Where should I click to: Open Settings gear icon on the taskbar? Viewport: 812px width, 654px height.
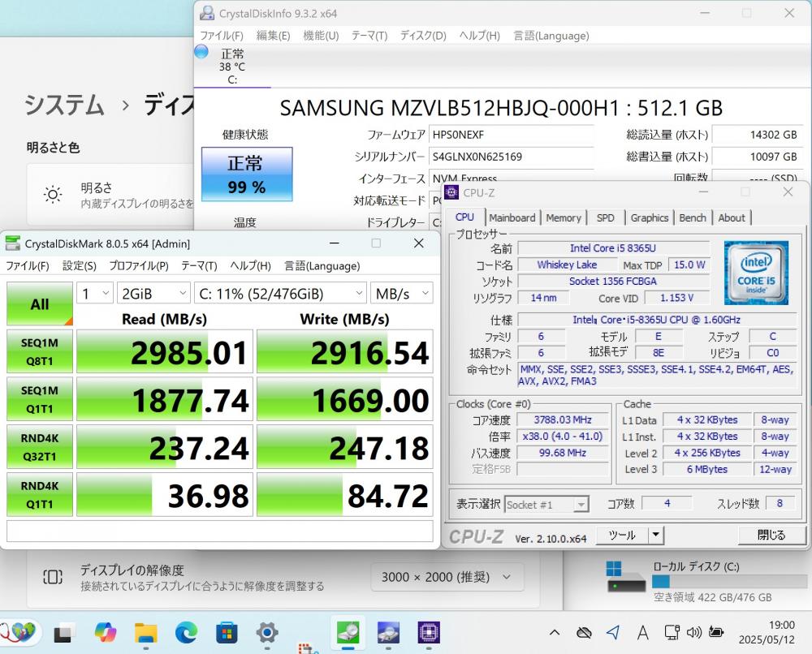tap(267, 632)
